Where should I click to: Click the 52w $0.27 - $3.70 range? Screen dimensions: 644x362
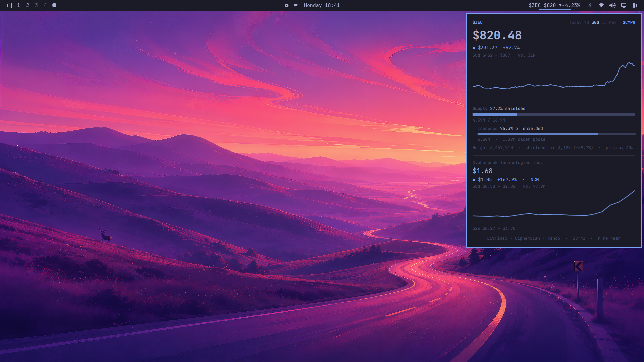pyautogui.click(x=494, y=228)
